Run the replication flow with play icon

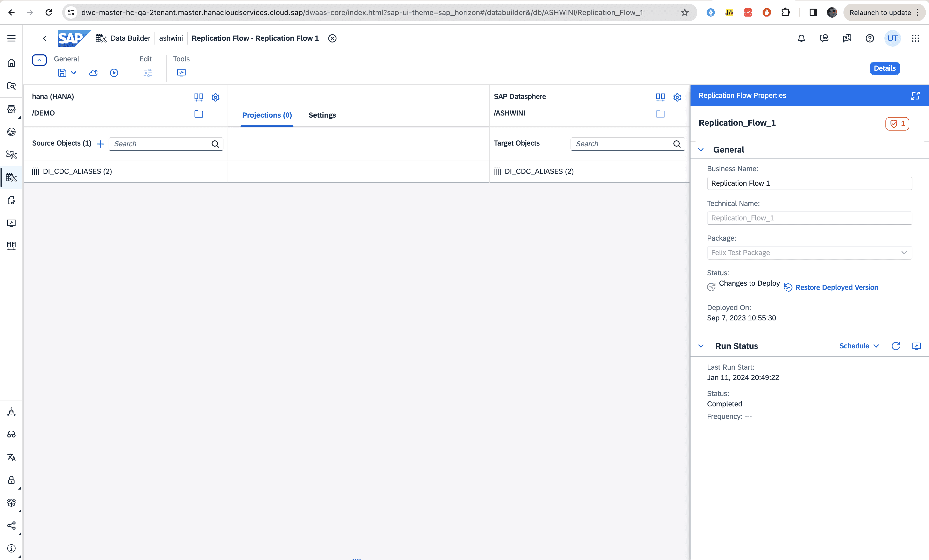point(114,73)
